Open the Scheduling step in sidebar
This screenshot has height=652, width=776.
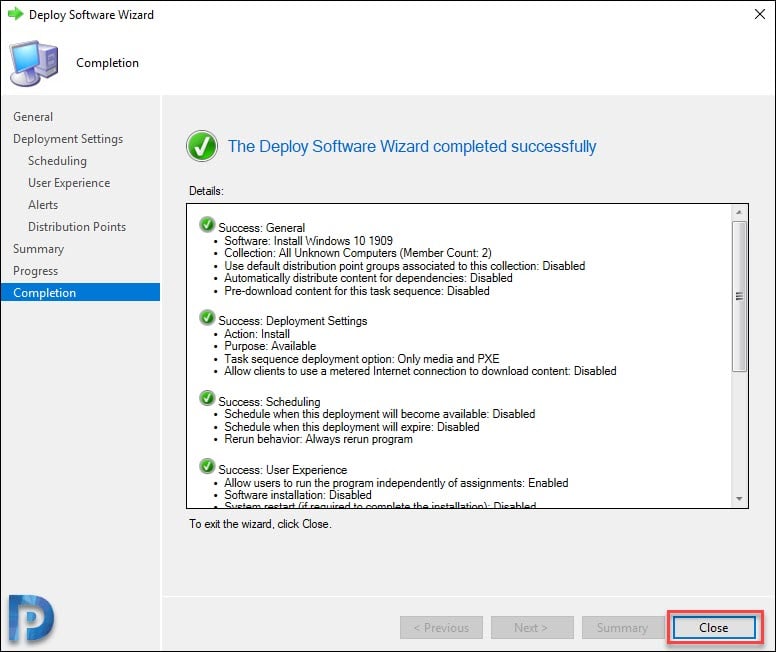(57, 161)
